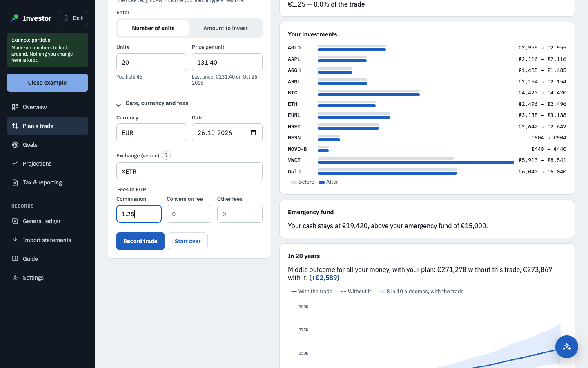Viewport: 588px width, 368px height.
Task: Select the Number of units option
Action: [153, 28]
